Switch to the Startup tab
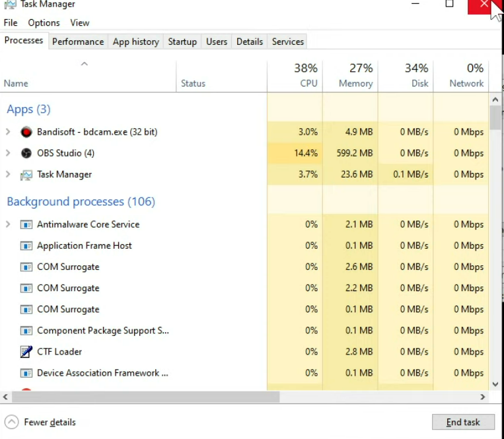 pyautogui.click(x=182, y=42)
